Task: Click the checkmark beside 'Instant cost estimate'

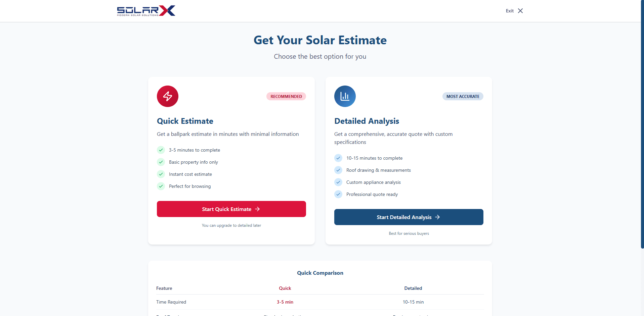Action: 161,174
